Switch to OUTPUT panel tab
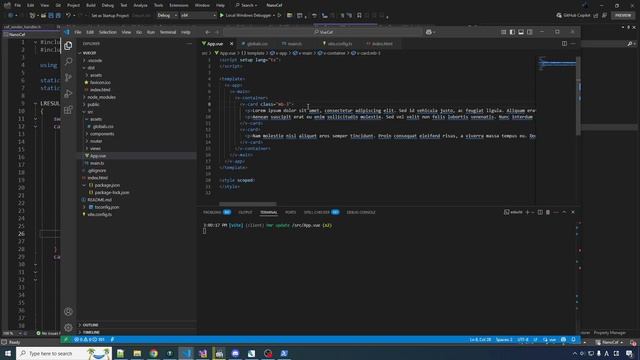This screenshot has height=360, width=640. click(x=245, y=212)
